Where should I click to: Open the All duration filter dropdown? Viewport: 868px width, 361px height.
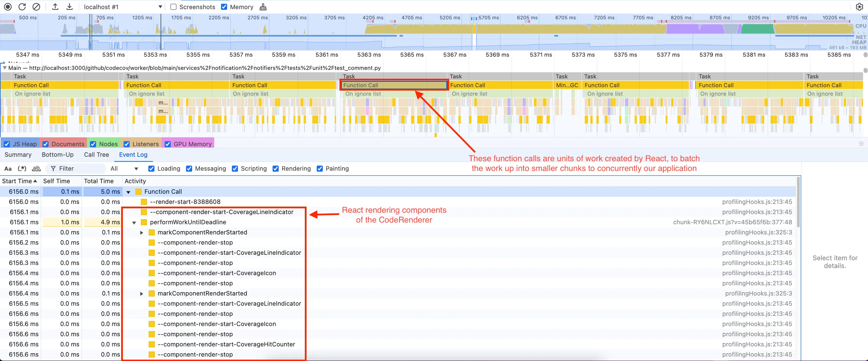pyautogui.click(x=124, y=169)
